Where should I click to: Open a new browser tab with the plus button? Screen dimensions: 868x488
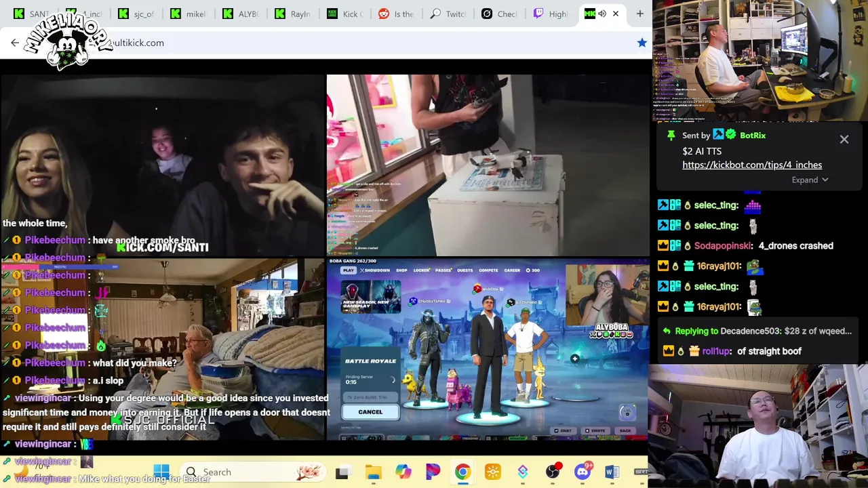coord(639,14)
